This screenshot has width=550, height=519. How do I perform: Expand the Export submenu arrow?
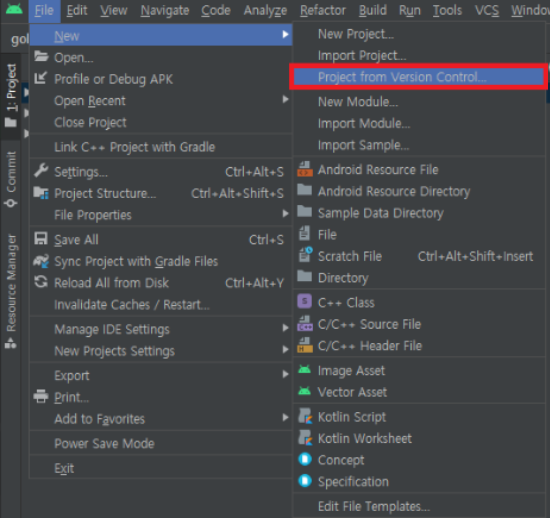[286, 375]
